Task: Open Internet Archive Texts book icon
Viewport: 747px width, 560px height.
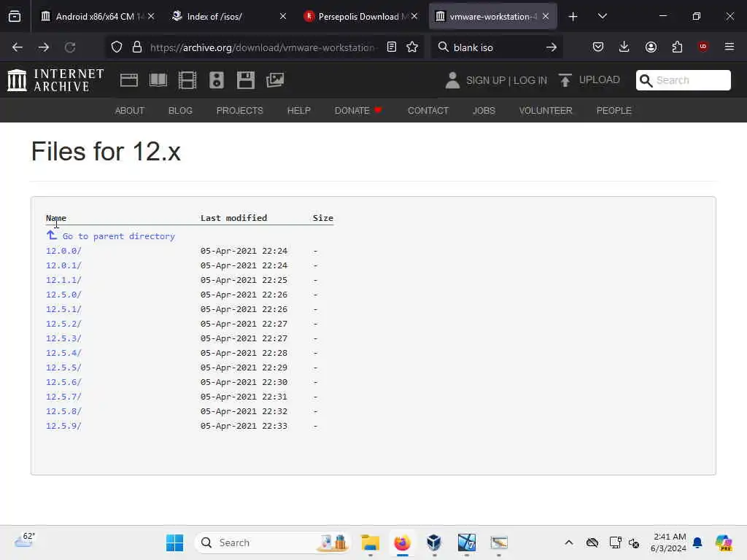Action: (158, 80)
